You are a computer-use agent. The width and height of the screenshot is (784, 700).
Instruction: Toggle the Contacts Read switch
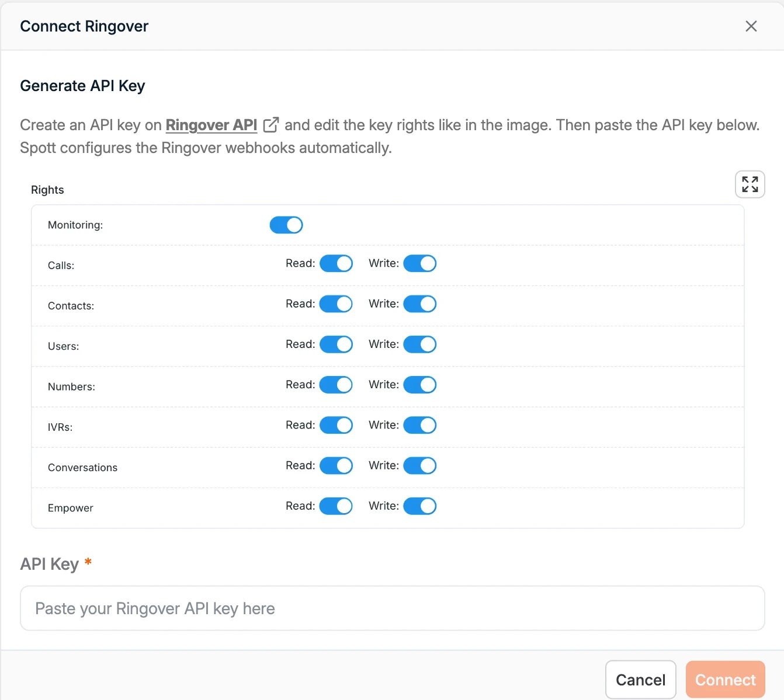pyautogui.click(x=336, y=304)
